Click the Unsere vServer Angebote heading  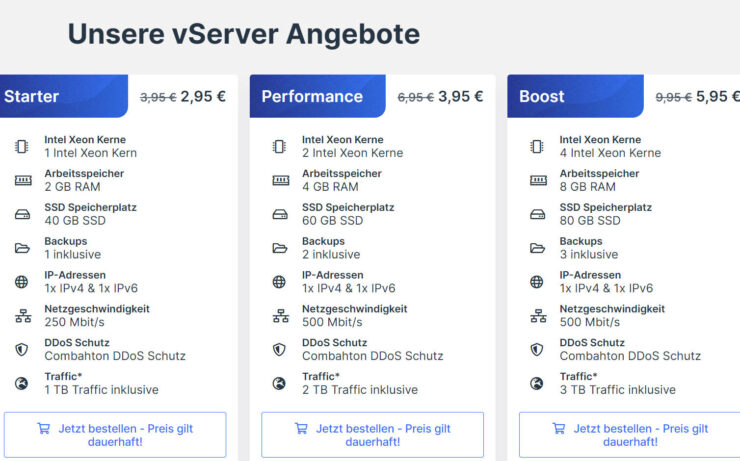pos(243,33)
